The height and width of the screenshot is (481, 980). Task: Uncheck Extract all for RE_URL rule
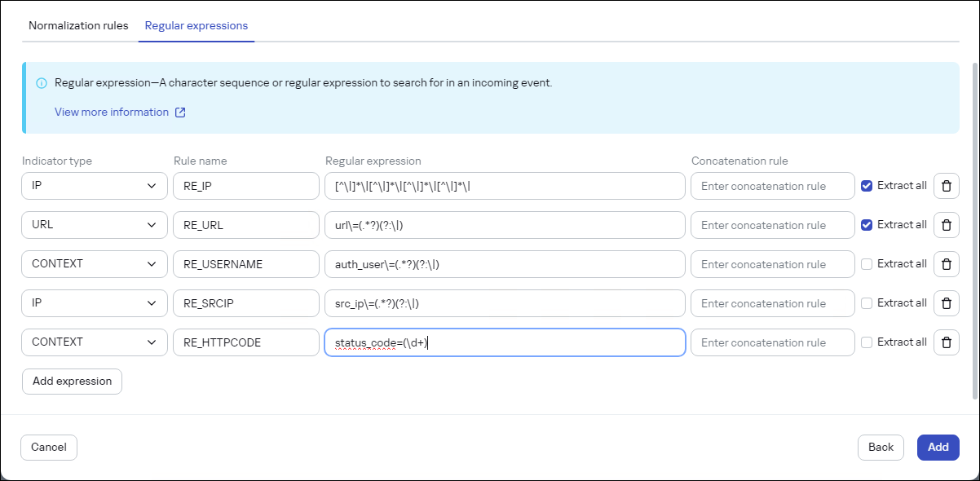click(867, 225)
